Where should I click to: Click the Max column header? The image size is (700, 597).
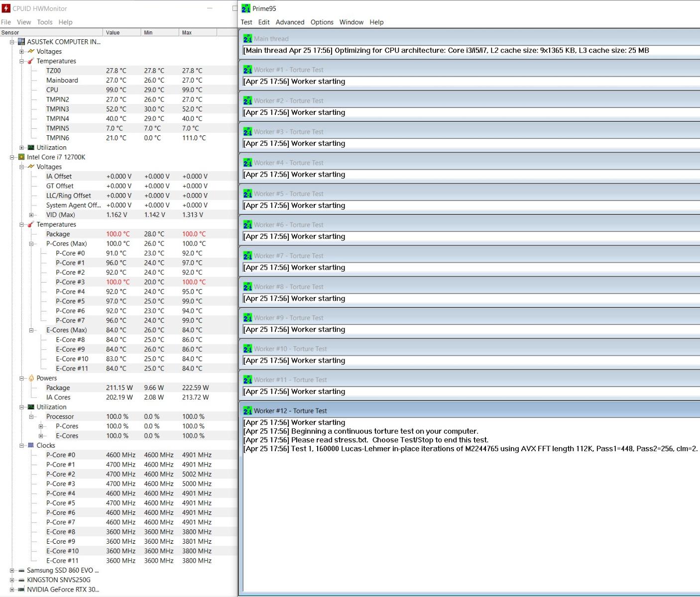198,32
